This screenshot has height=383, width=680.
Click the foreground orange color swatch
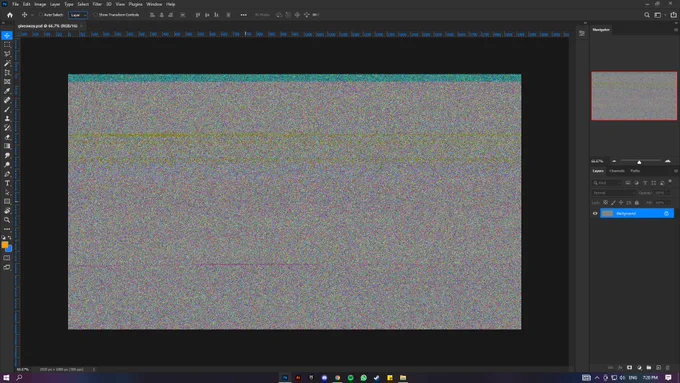5,245
